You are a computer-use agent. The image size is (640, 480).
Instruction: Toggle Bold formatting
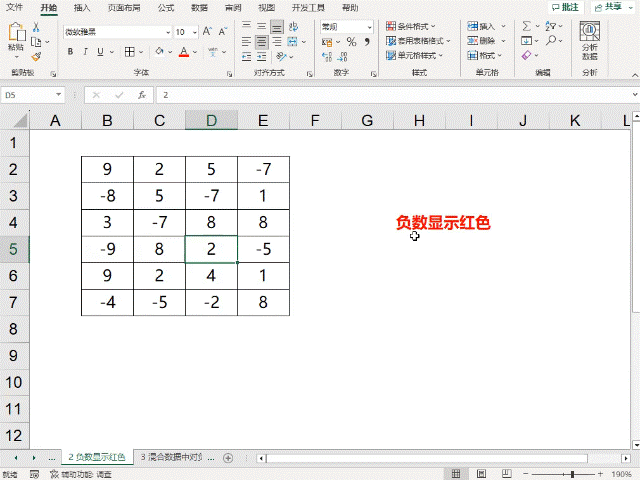pos(71,52)
